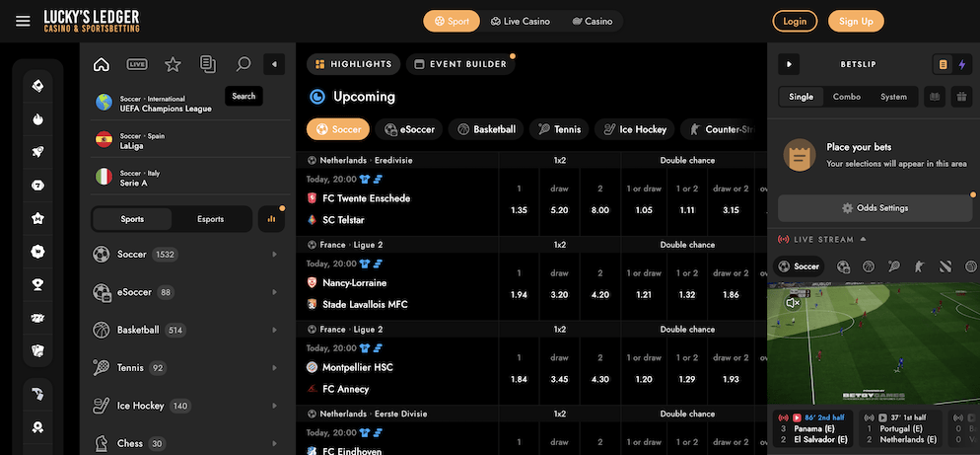Expand the Chess 30 list item
Screen dimensions: 980x455
click(x=185, y=443)
